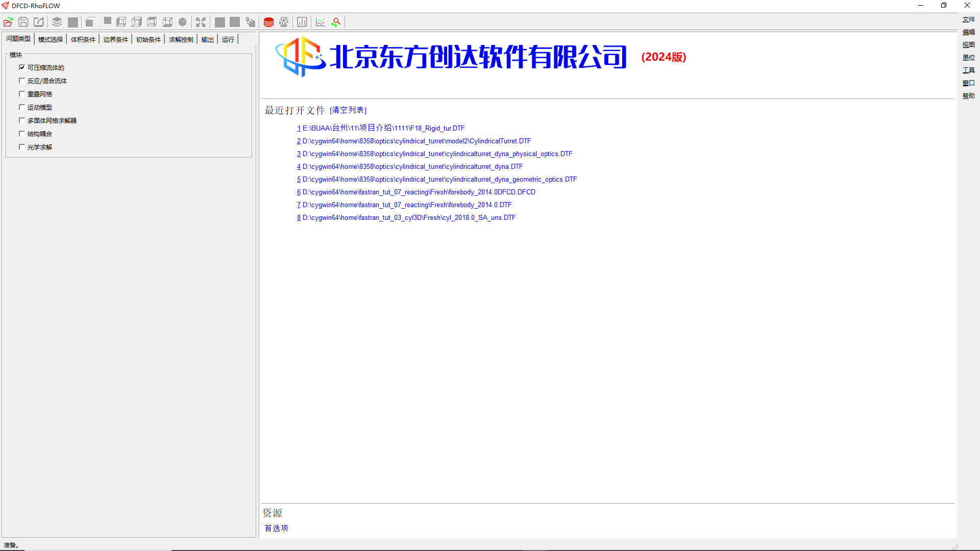Click the window resize grip at the status bar corner
Screen dimensions: 980x551
[954, 546]
